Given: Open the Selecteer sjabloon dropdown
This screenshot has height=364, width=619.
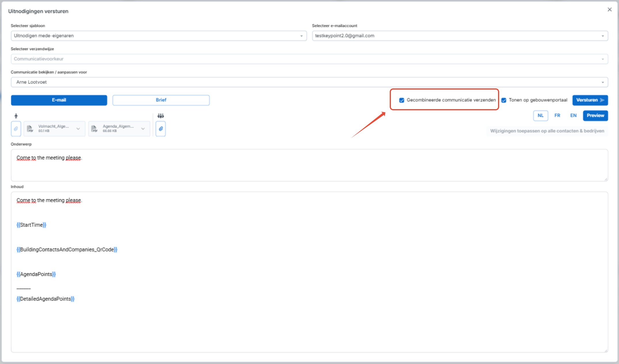Looking at the screenshot, I should pos(158,36).
